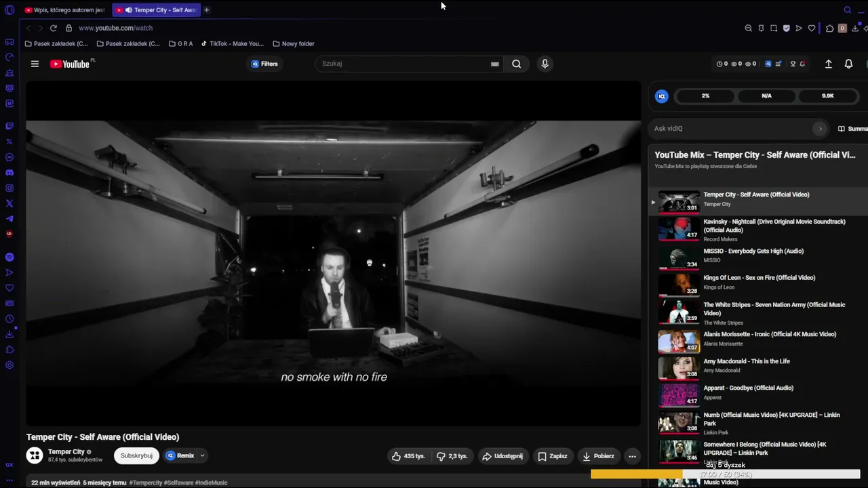The width and height of the screenshot is (868, 488).
Task: Open Spotify player in the sidebar
Action: (x=9, y=257)
